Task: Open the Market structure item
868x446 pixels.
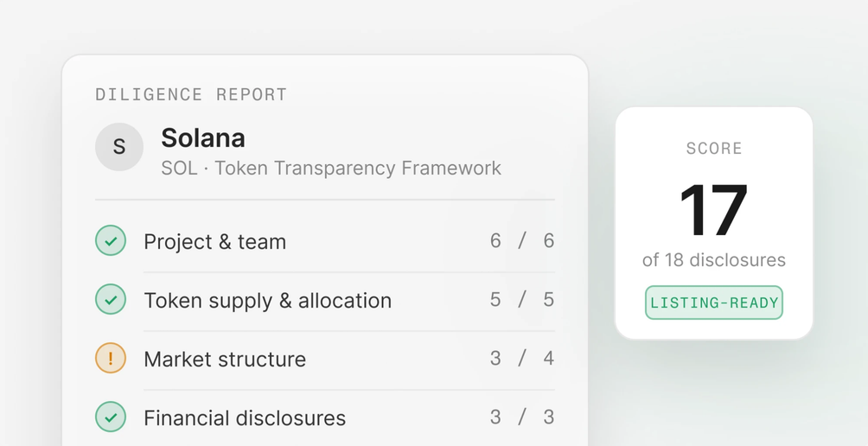Action: point(325,359)
